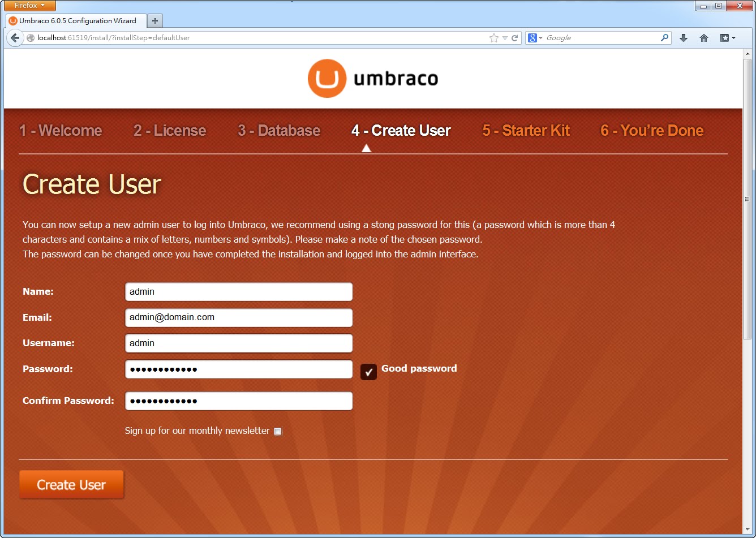Click the Good password checkmark icon
Image resolution: width=756 pixels, height=538 pixels.
pos(368,372)
